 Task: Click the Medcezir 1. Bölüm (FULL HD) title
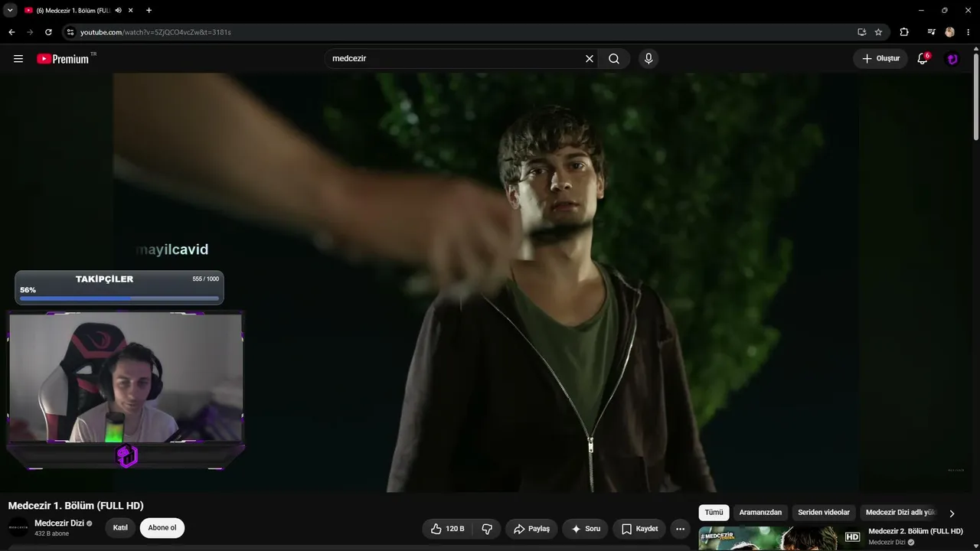(x=76, y=506)
